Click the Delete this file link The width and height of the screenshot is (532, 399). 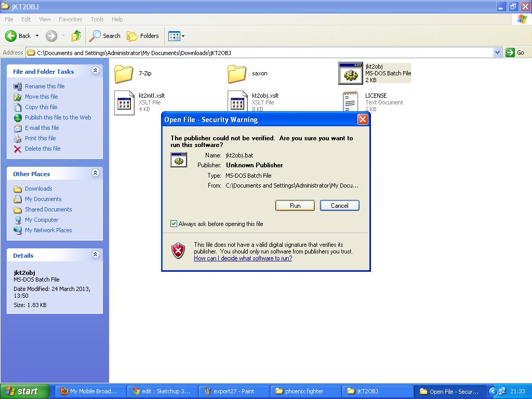coord(43,149)
